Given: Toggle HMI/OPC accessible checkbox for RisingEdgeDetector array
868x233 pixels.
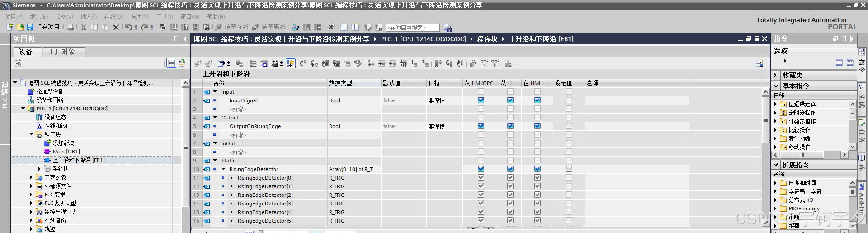Looking at the screenshot, I should click(x=481, y=169).
